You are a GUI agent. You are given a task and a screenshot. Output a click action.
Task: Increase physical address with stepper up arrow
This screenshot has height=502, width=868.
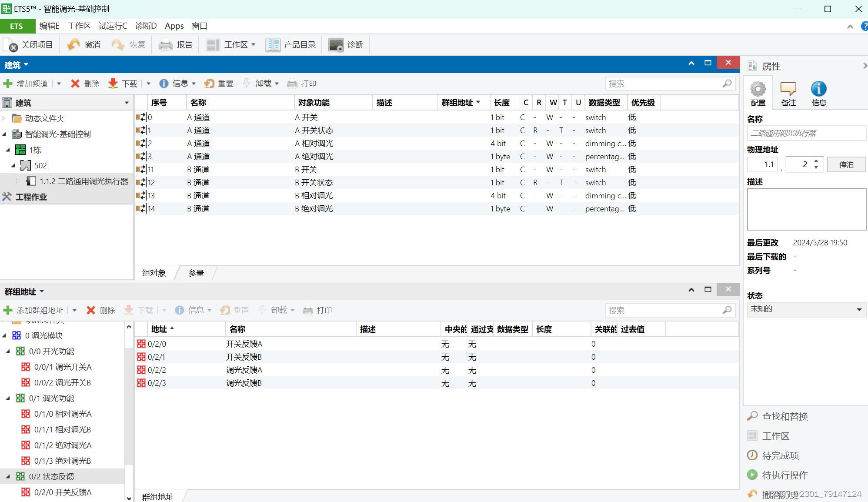tap(816, 161)
